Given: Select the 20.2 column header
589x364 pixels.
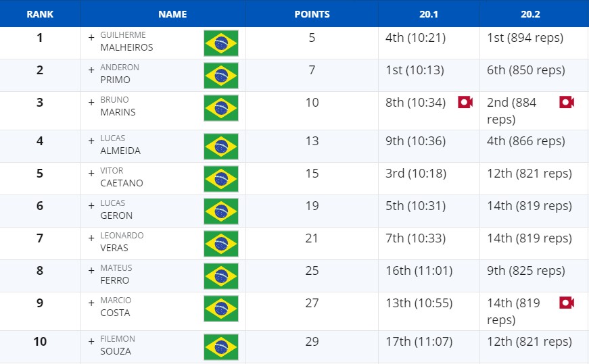Looking at the screenshot, I should (530, 14).
